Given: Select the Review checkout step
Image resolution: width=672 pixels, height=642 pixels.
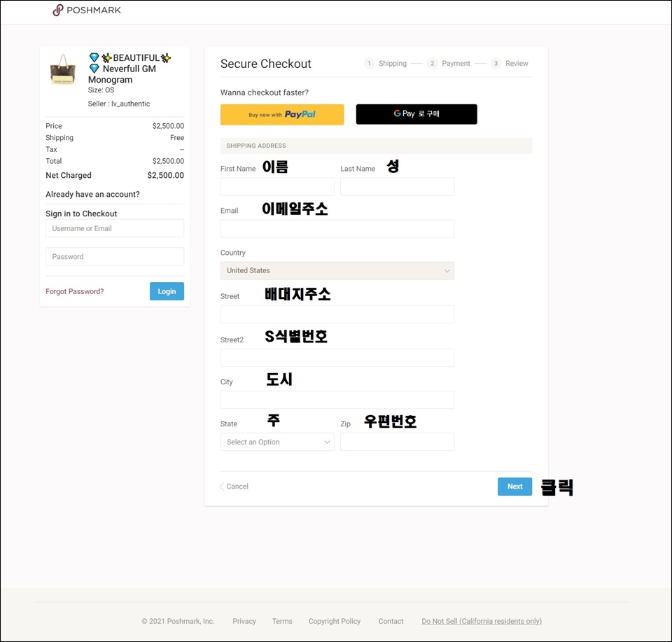Looking at the screenshot, I should (x=510, y=64).
